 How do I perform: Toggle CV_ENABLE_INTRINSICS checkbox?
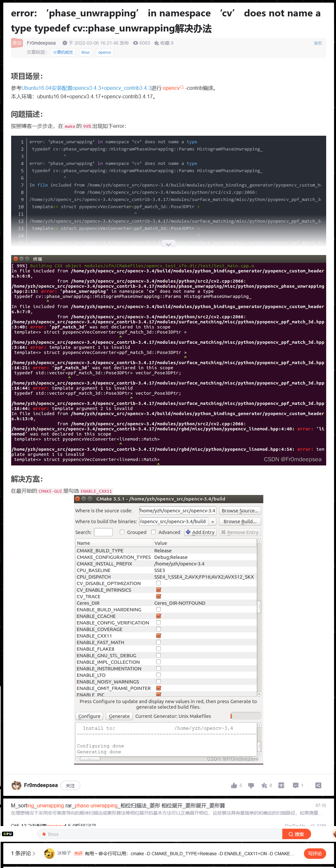pos(159,590)
